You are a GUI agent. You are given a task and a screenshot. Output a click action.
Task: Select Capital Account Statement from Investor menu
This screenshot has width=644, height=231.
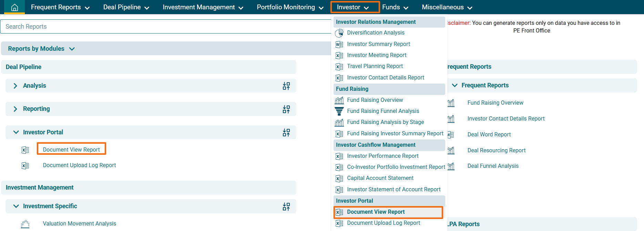[380, 178]
